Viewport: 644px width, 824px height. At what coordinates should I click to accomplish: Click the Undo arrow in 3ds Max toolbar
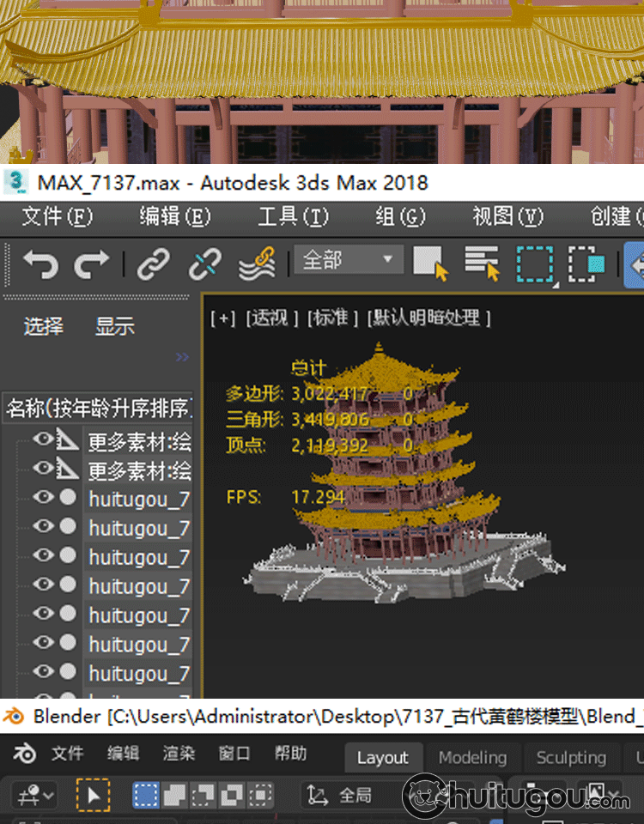pos(40,264)
